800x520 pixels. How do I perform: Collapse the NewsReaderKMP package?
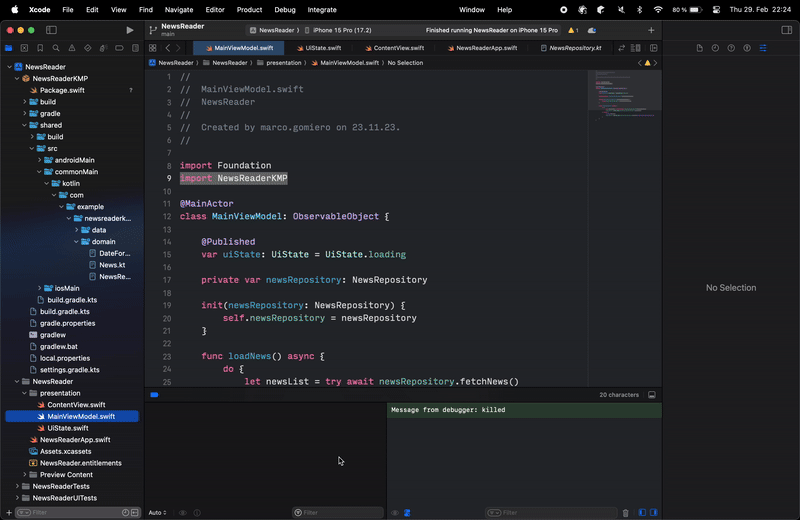coord(17,79)
